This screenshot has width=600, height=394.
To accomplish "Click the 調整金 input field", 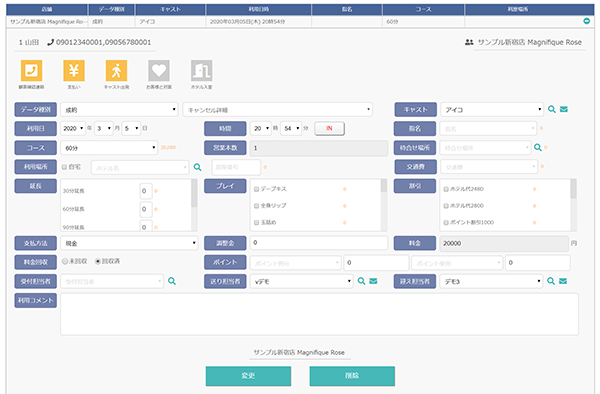I will click(x=319, y=243).
